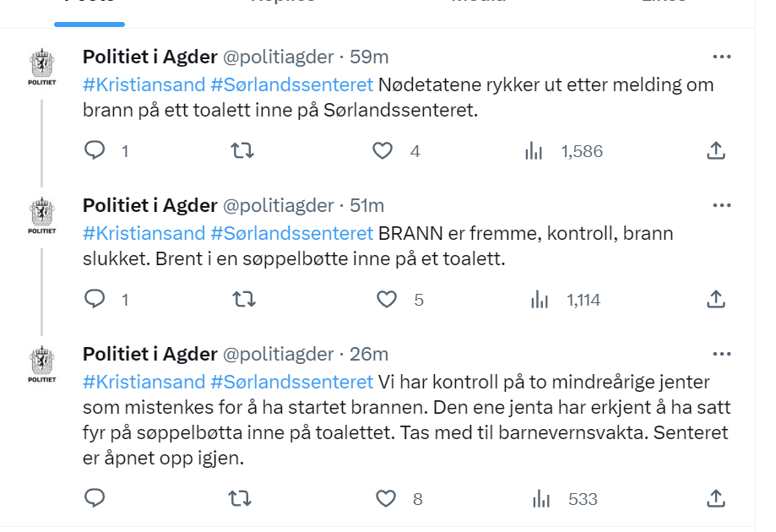Like the tweet with 8 likes

[x=386, y=498]
